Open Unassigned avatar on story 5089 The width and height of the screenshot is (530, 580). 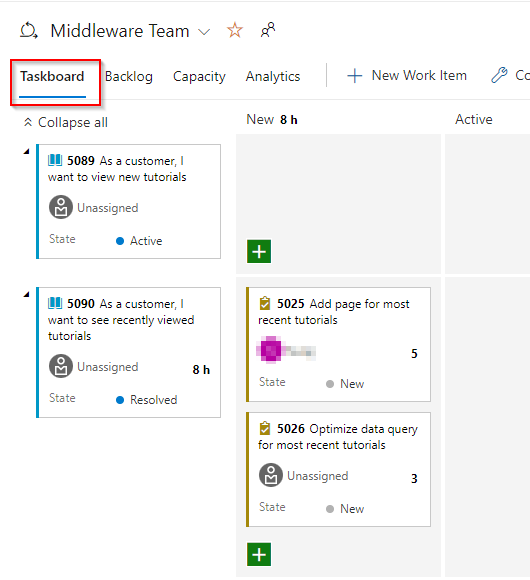pos(61,207)
